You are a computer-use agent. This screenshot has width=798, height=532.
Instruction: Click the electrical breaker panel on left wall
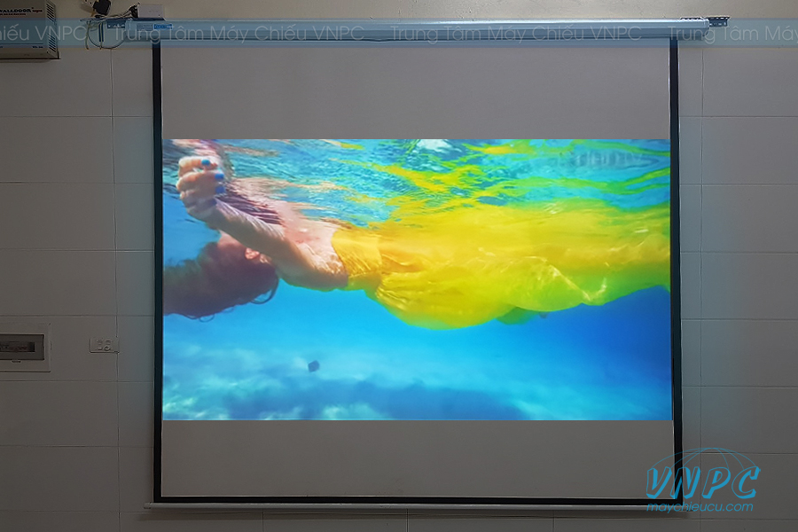click(24, 348)
